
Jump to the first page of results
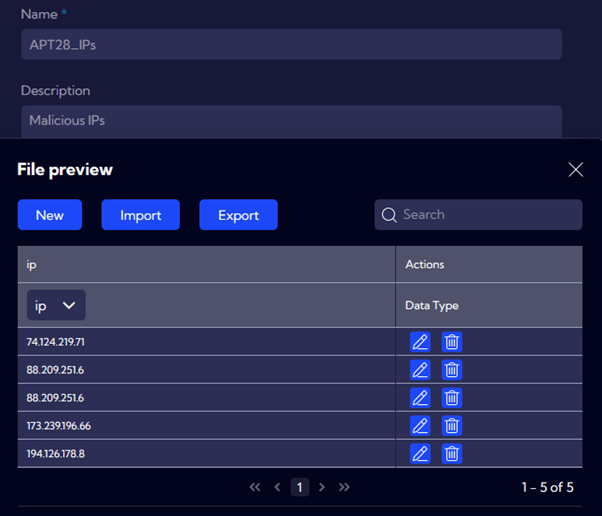coord(255,487)
